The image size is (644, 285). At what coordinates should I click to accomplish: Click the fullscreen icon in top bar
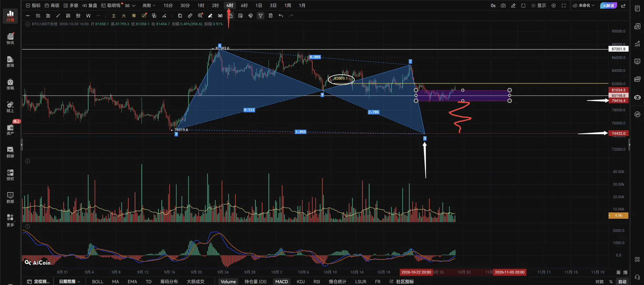click(564, 6)
